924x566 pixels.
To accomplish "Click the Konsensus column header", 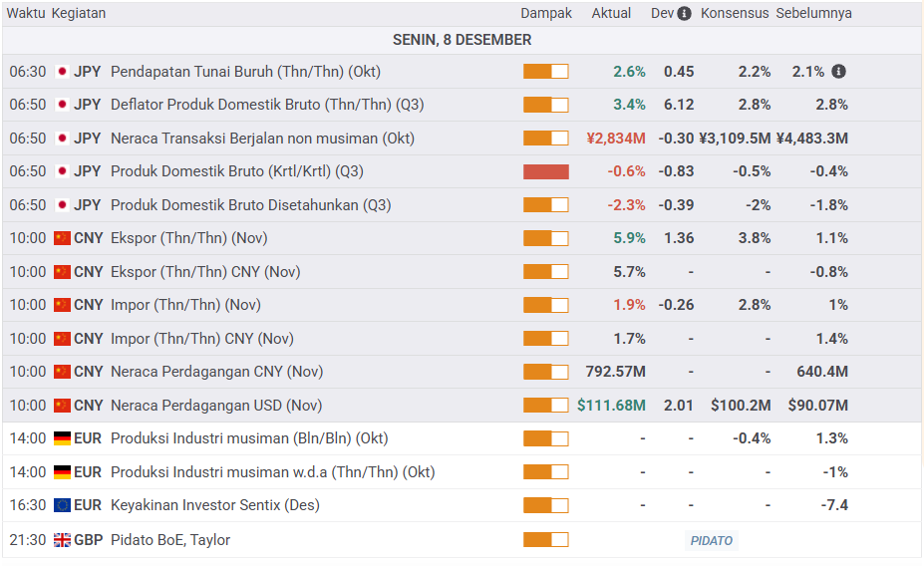I will (735, 14).
